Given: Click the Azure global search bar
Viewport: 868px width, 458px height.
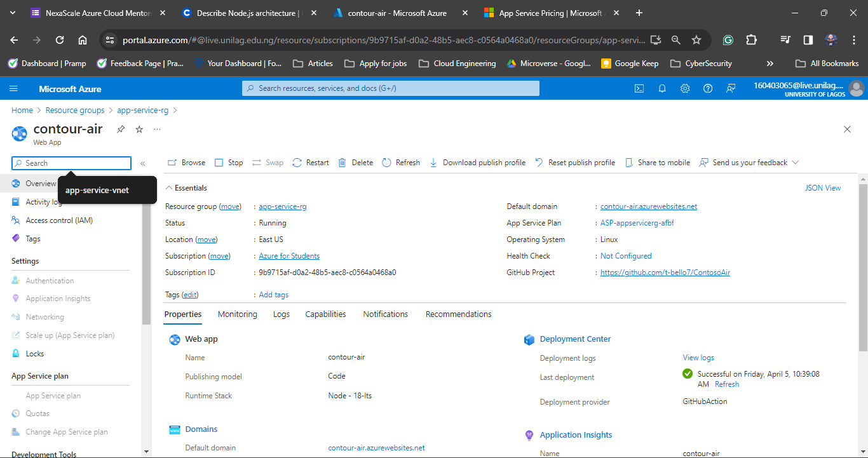Looking at the screenshot, I should [x=390, y=88].
